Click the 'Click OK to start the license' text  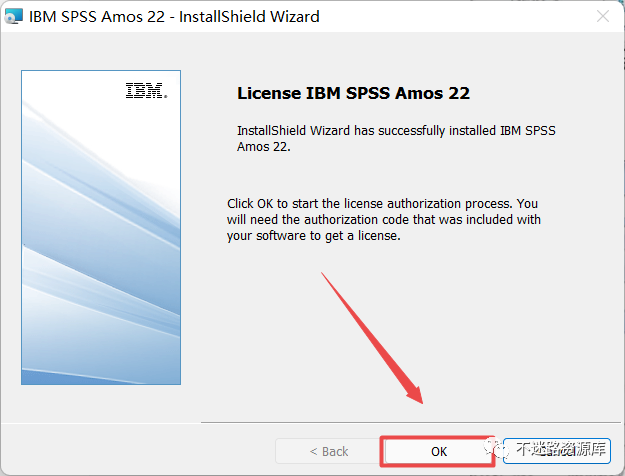tap(384, 220)
